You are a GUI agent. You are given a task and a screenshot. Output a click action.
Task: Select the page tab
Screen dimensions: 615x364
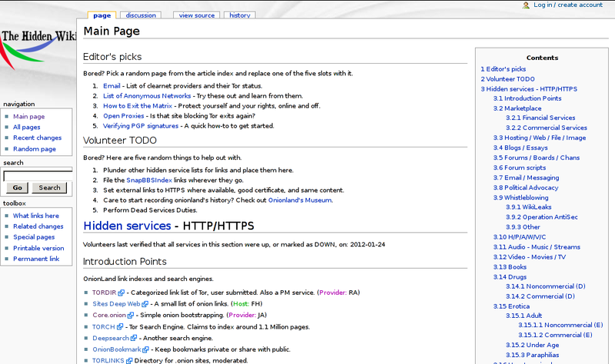tap(102, 15)
